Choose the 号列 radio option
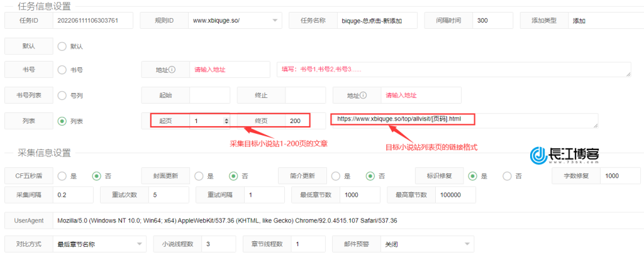The width and height of the screenshot is (644, 255). pos(62,95)
